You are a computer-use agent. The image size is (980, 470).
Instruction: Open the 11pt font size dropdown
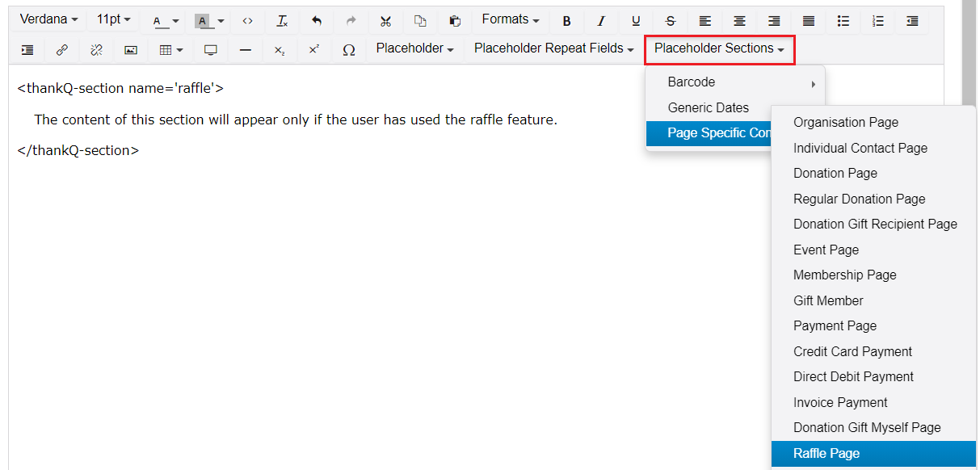pos(113,20)
